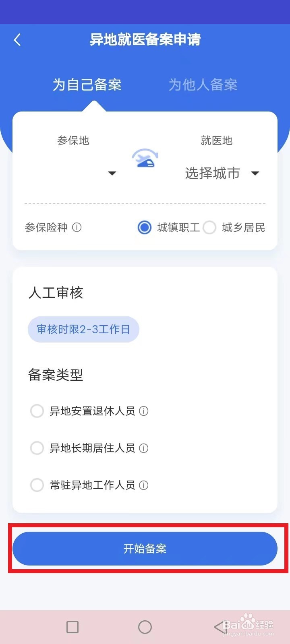Choose 异地长期居住人员 radio option
The height and width of the screenshot is (644, 290).
[x=37, y=448]
